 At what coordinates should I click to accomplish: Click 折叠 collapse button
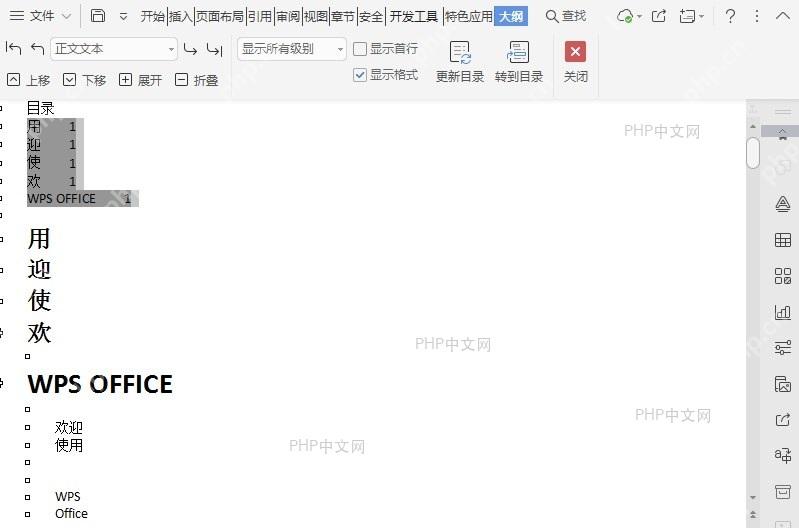click(196, 80)
